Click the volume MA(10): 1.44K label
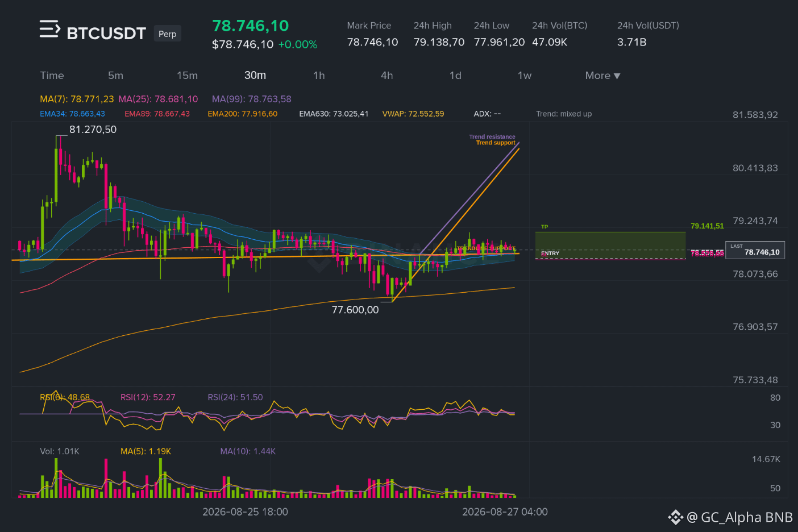798x532 pixels. click(x=248, y=451)
